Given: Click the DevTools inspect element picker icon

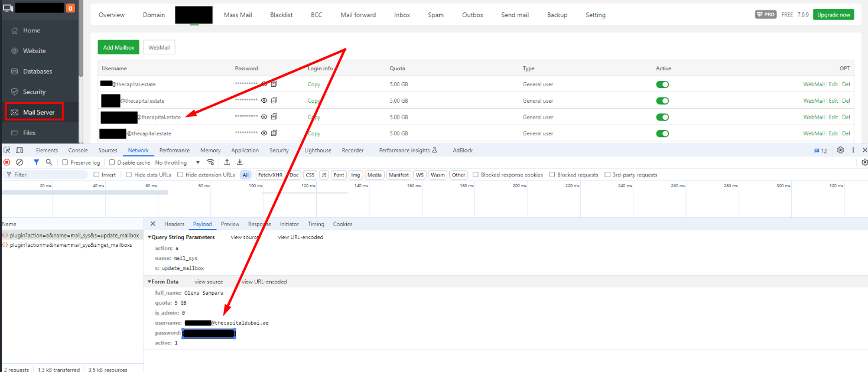Looking at the screenshot, I should [x=6, y=151].
